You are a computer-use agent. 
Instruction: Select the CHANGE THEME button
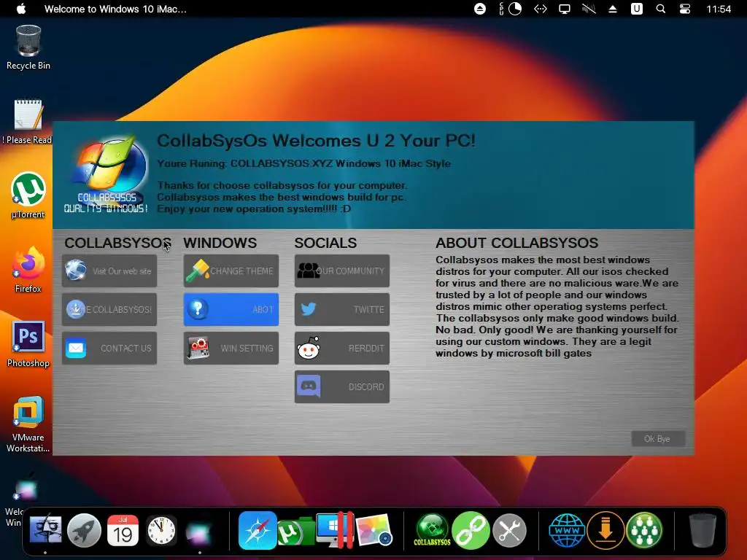231,271
